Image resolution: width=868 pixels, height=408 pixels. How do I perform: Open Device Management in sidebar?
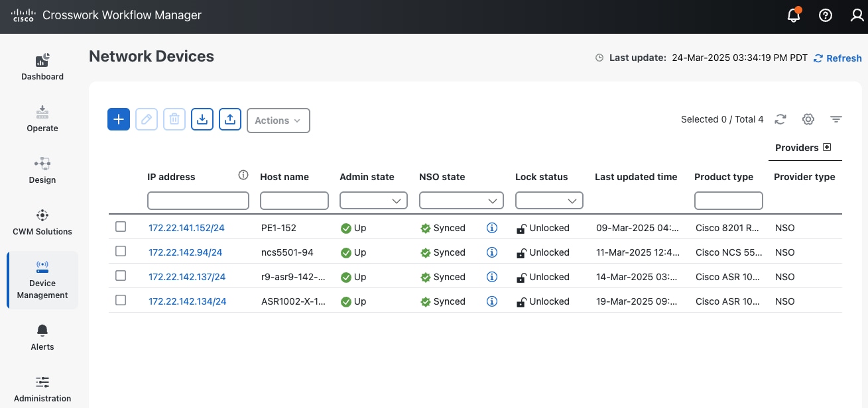click(42, 280)
